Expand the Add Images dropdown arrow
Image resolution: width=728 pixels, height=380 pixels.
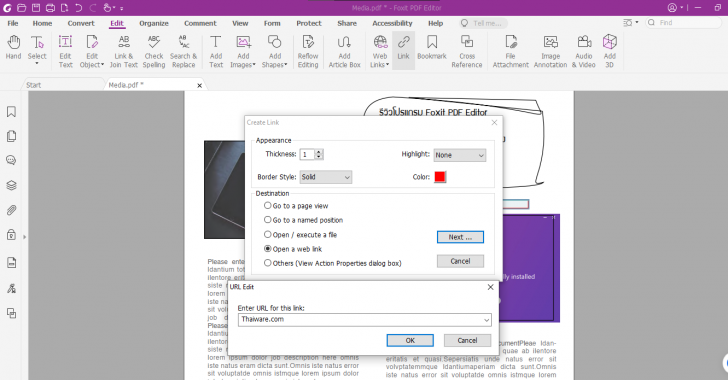[x=254, y=65]
